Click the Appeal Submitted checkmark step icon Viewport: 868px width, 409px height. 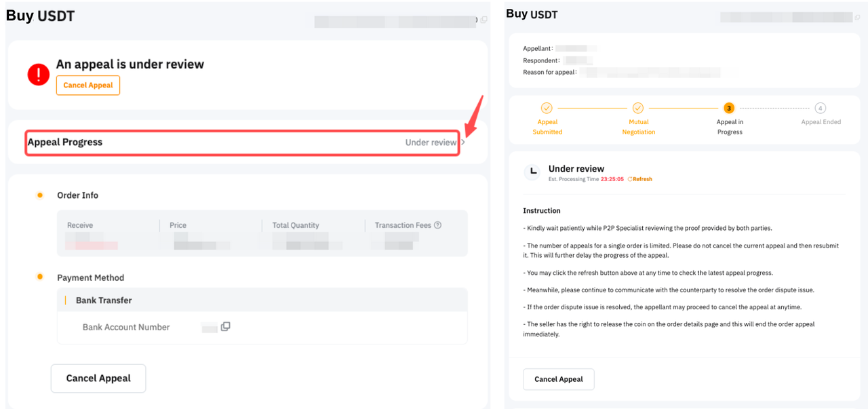(547, 108)
